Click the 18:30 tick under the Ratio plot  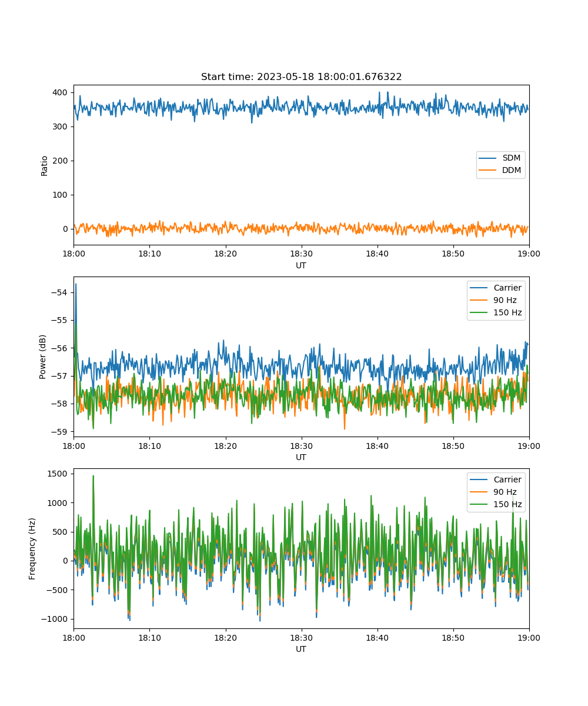tap(301, 254)
